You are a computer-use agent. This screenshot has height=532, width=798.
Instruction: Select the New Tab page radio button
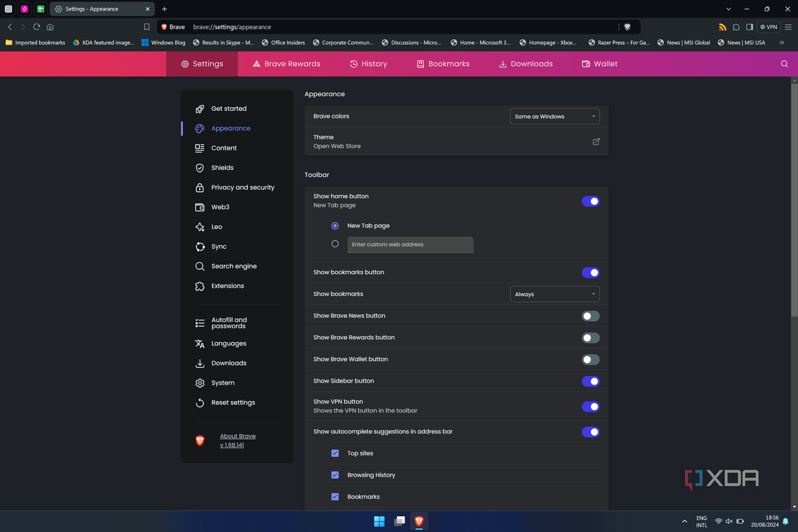click(335, 226)
